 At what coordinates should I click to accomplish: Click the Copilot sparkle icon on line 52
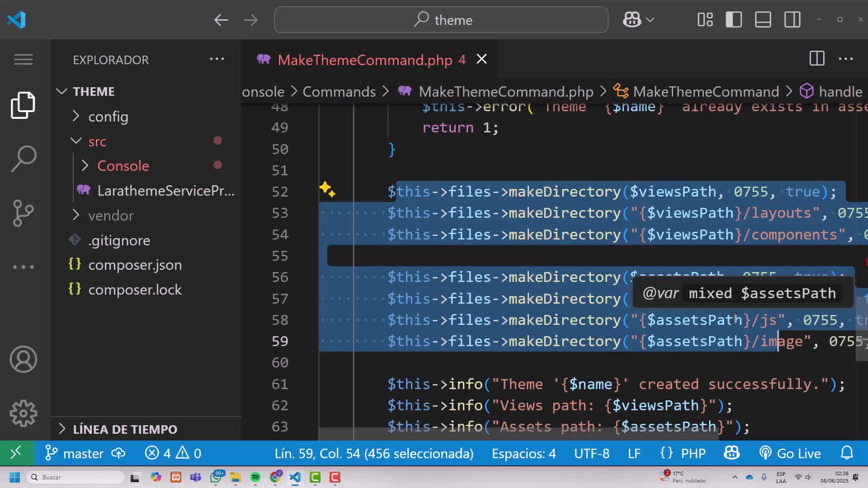tap(327, 189)
